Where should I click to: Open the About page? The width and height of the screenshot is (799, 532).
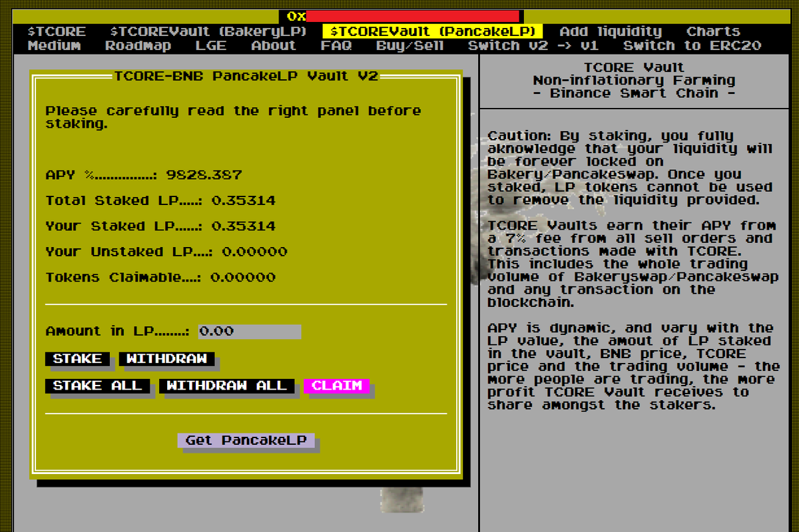coord(273,45)
